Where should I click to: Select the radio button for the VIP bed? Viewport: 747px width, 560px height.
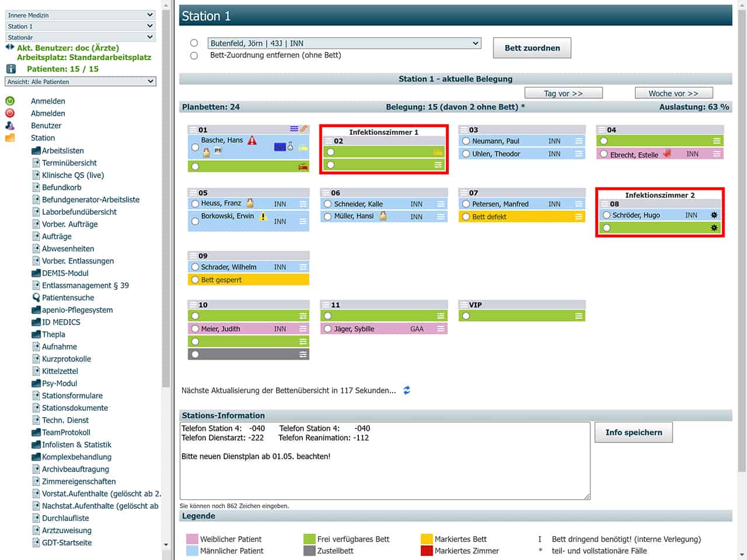(466, 316)
